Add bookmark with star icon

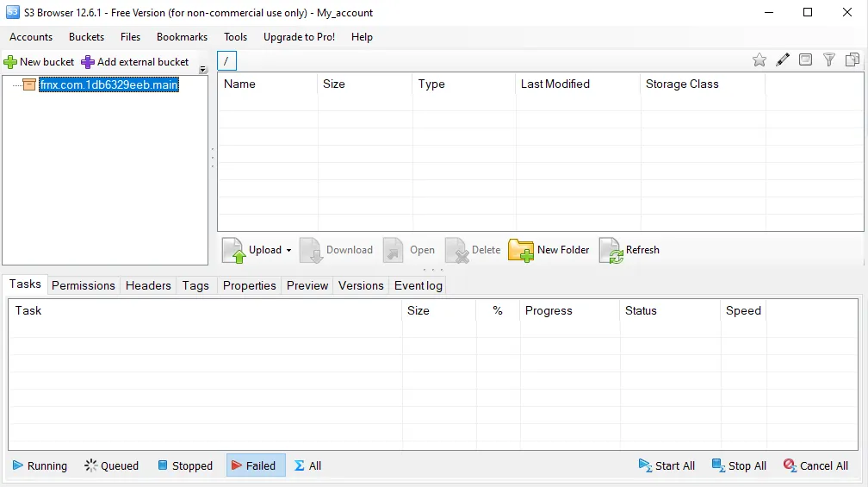pyautogui.click(x=759, y=59)
